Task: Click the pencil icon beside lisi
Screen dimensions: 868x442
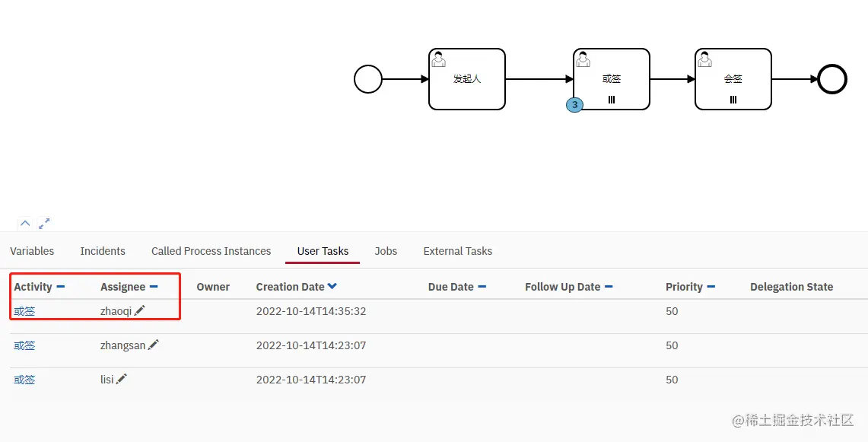Action: coord(121,379)
